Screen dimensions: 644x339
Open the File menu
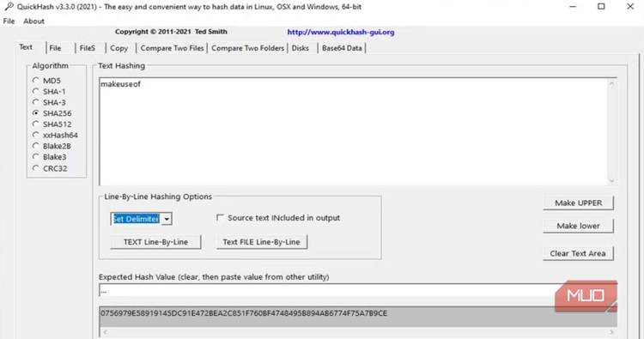(9, 21)
